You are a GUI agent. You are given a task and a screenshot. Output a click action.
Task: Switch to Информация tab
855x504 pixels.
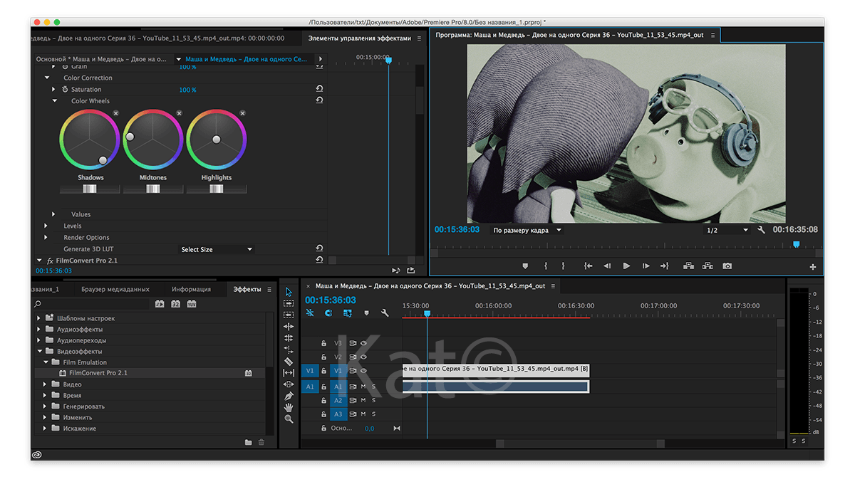[x=191, y=289]
